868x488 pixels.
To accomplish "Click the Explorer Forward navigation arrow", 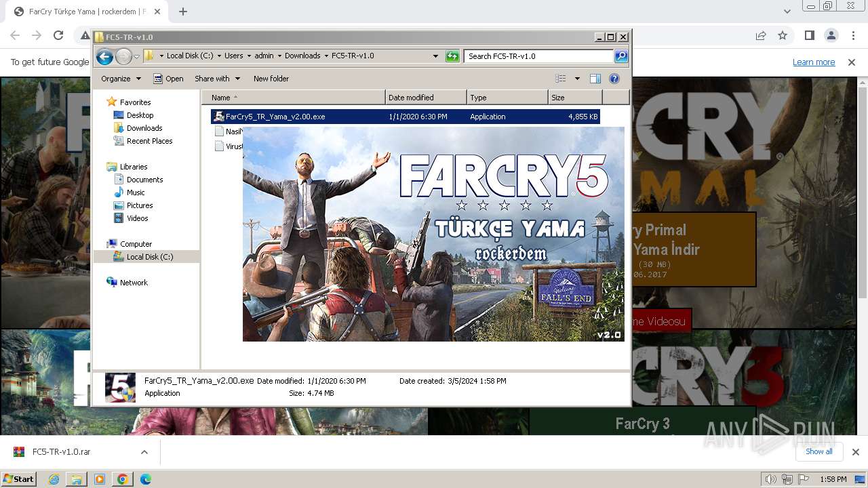I will pyautogui.click(x=123, y=56).
